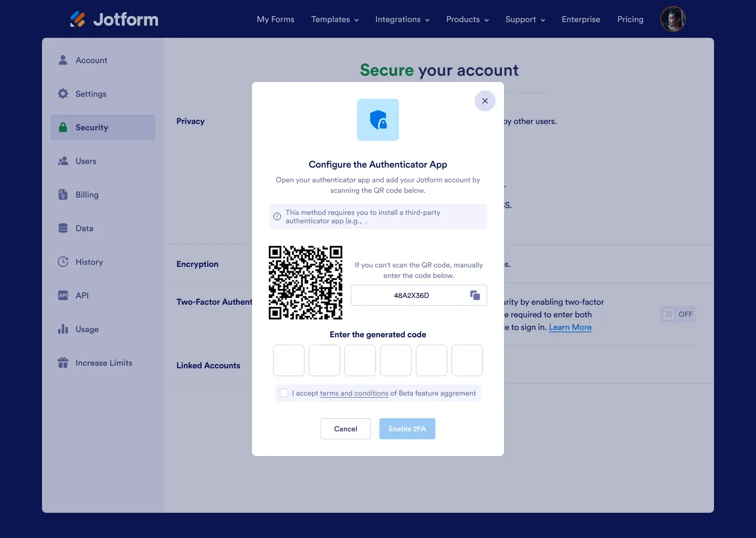Select API in the sidebar

(103, 295)
